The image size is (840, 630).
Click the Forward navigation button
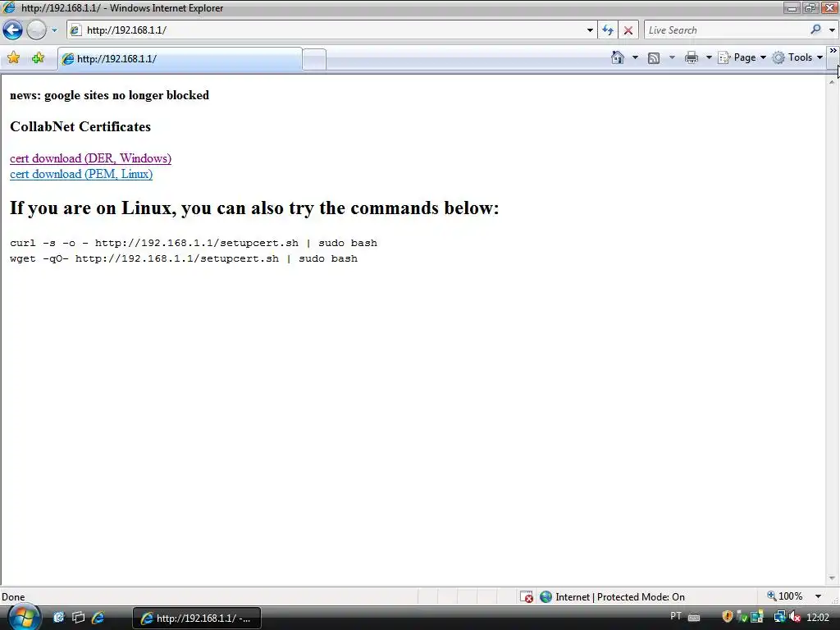pos(36,30)
